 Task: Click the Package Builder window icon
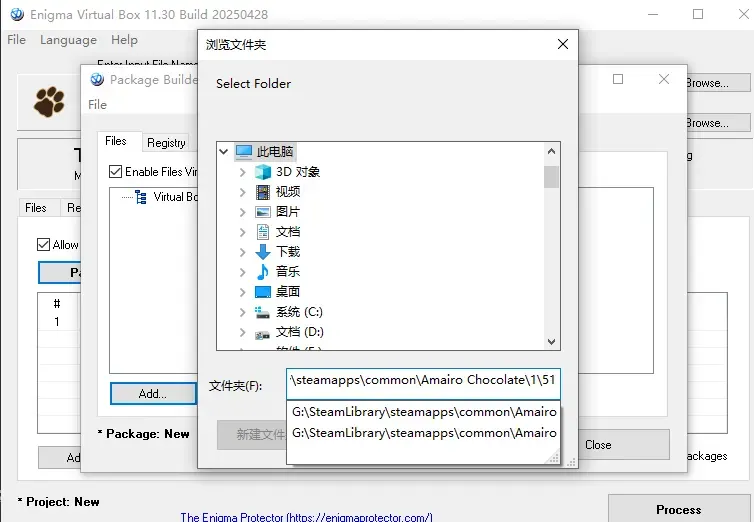click(97, 79)
